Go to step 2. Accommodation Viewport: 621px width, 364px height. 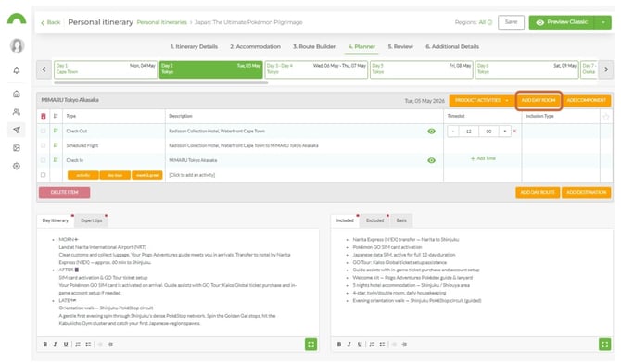coord(255,46)
